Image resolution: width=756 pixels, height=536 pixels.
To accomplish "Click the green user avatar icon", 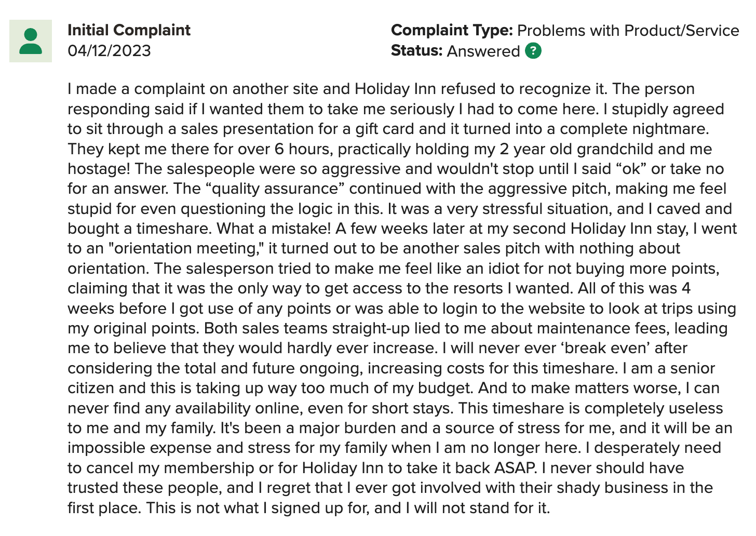I will click(31, 41).
